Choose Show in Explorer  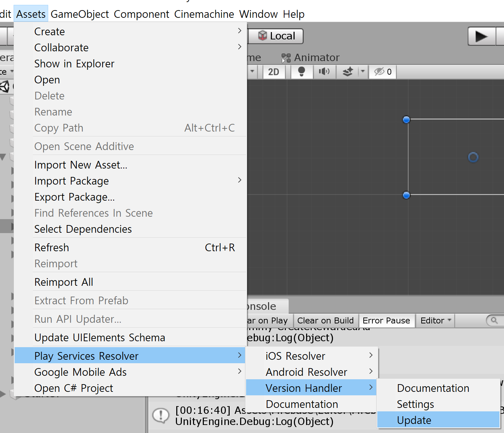pos(131,64)
